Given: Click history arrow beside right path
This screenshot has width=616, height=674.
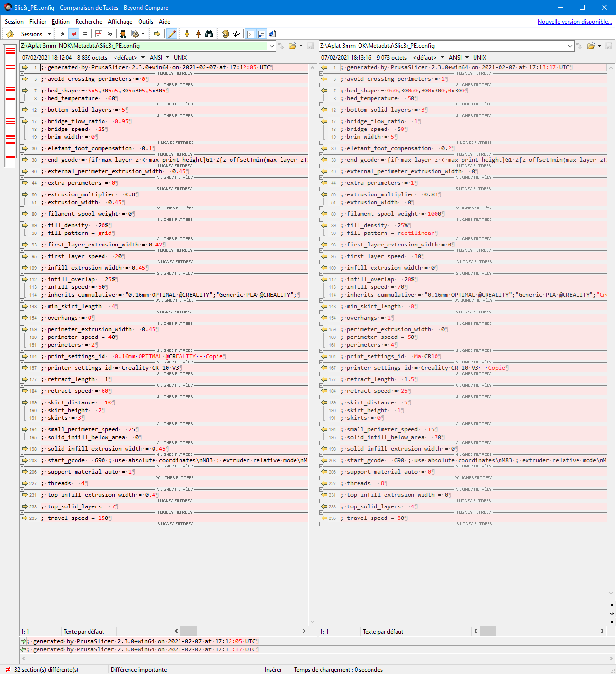Looking at the screenshot, I should (x=579, y=46).
